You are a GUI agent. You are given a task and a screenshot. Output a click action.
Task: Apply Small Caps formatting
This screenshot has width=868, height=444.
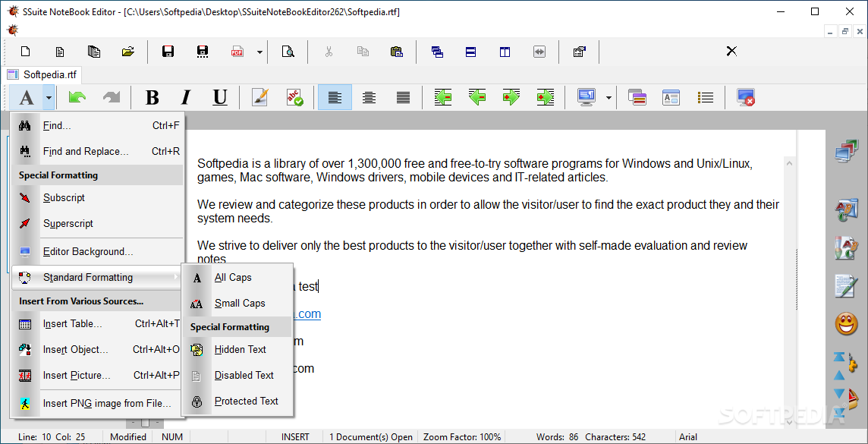[237, 304]
